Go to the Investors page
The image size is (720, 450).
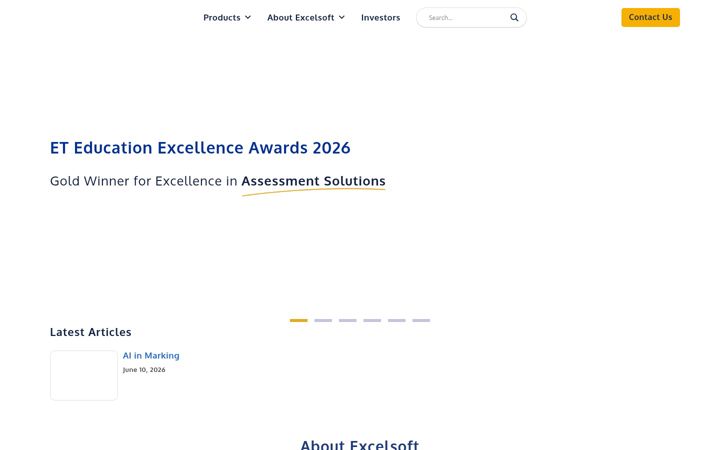click(x=380, y=17)
